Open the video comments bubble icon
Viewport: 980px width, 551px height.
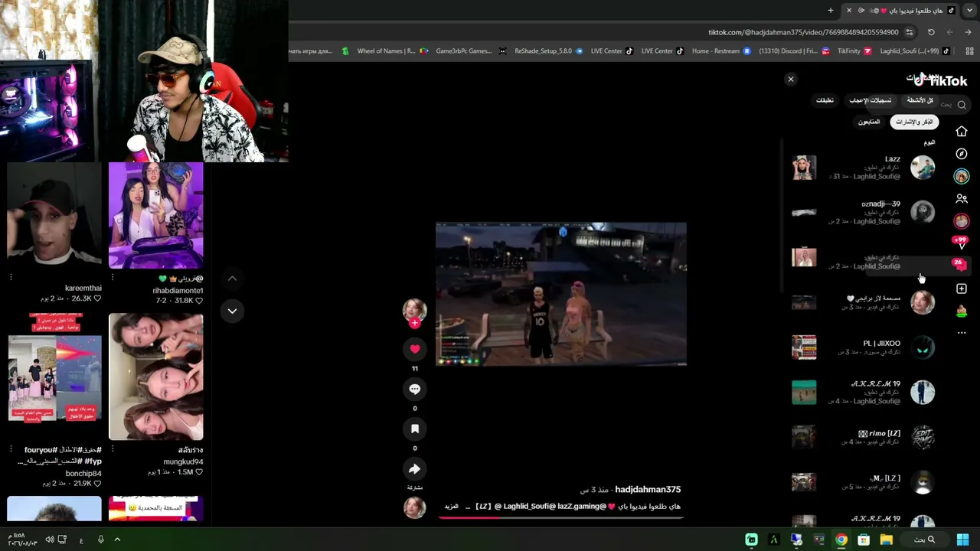coord(415,389)
